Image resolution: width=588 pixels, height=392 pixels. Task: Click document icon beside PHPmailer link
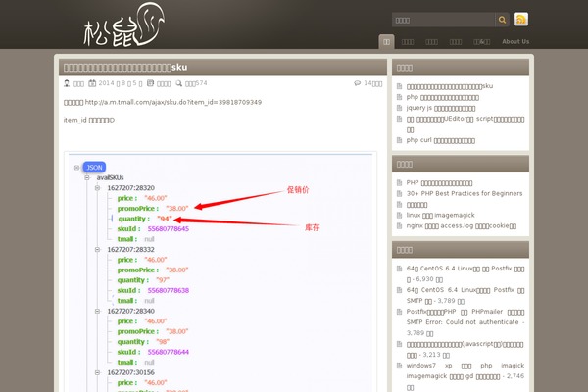[400, 312]
